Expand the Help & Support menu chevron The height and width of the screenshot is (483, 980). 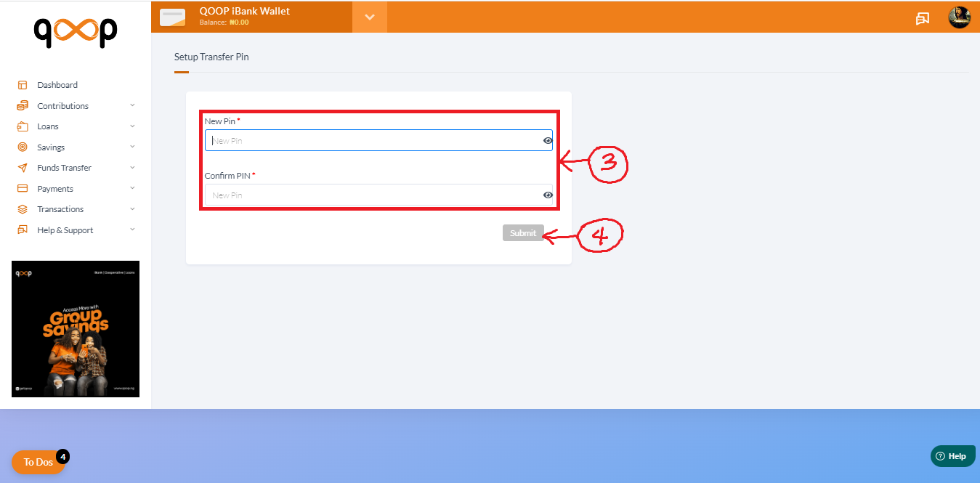132,230
